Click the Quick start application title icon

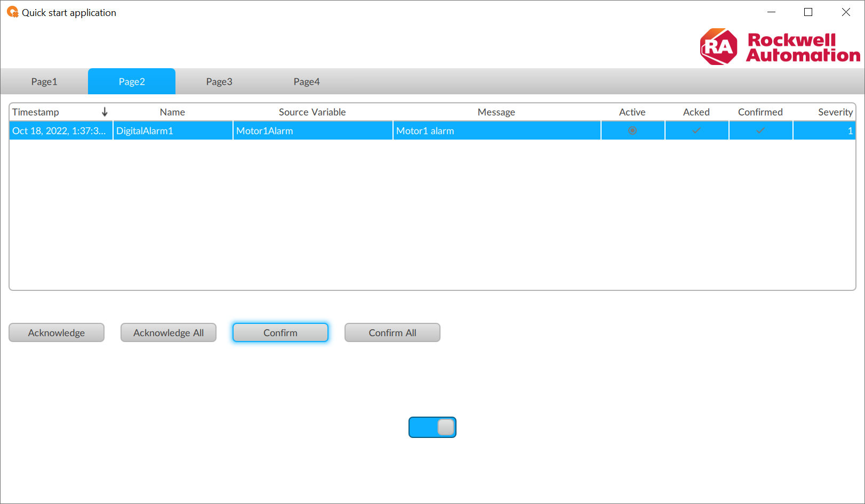point(12,12)
